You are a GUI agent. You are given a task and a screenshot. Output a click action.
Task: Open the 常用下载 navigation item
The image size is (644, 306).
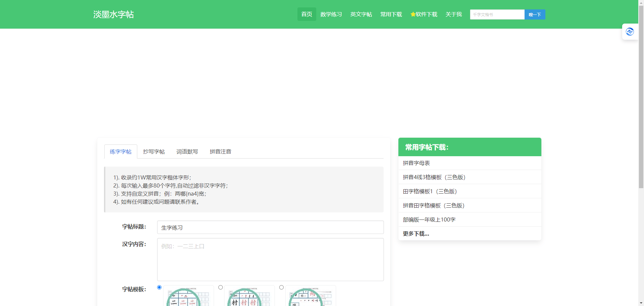391,14
